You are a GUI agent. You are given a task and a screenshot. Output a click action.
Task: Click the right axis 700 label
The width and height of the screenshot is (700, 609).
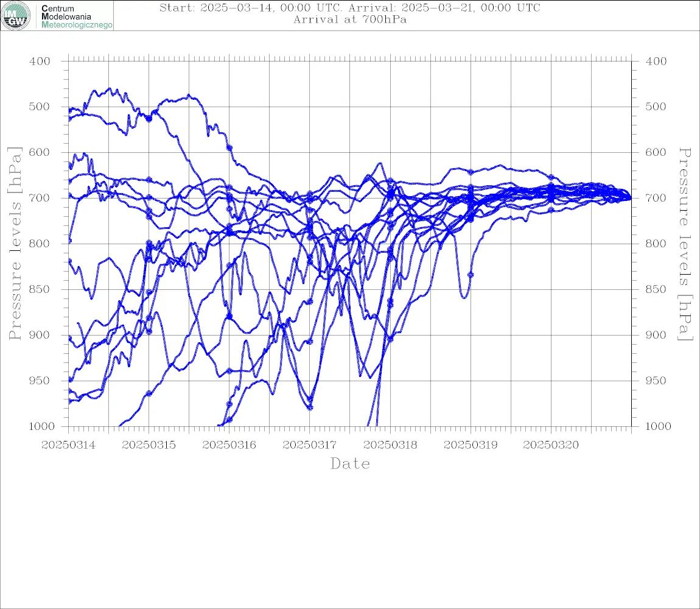656,198
